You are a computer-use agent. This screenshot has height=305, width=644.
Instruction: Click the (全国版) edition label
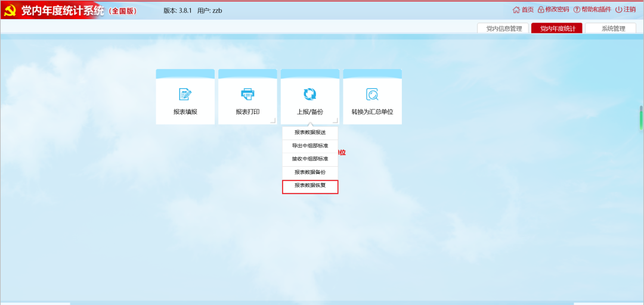122,11
